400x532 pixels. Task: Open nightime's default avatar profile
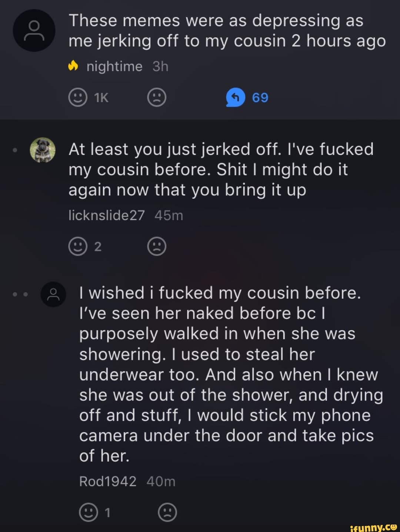tap(34, 30)
